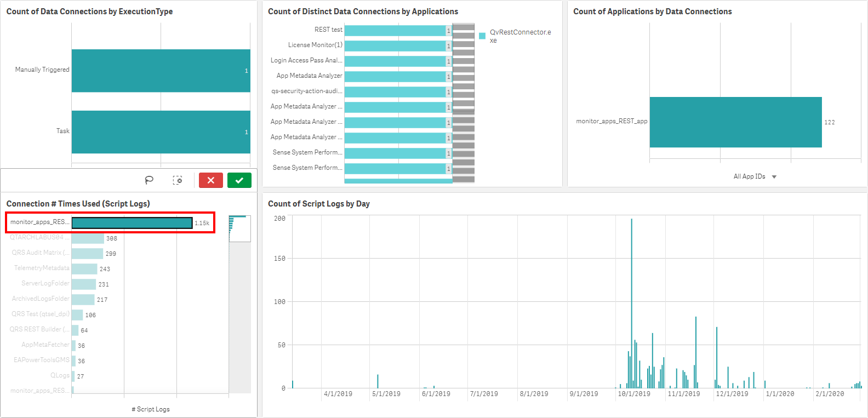The height and width of the screenshot is (418, 868).
Task: Select the QRS Audit Matrix bar
Action: click(87, 254)
